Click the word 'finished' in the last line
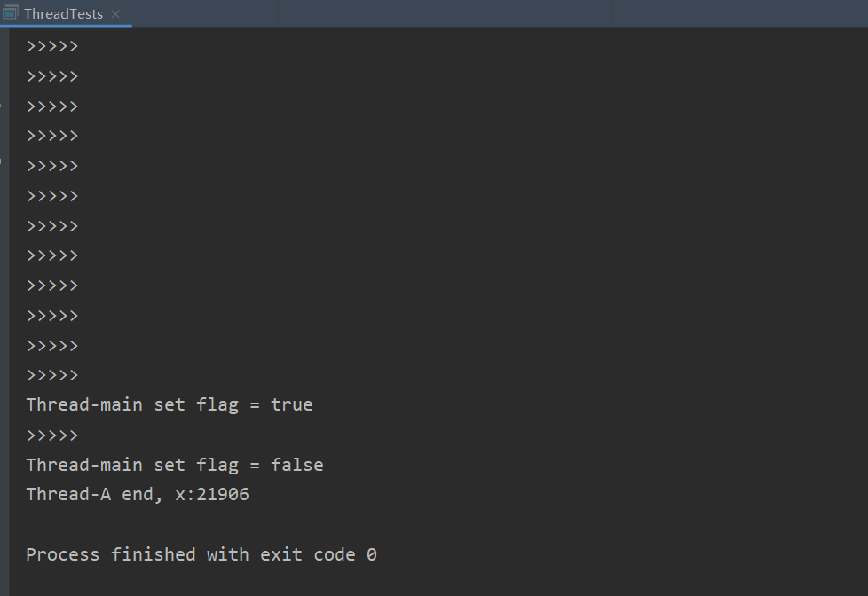Viewport: 868px width, 596px height. point(154,554)
